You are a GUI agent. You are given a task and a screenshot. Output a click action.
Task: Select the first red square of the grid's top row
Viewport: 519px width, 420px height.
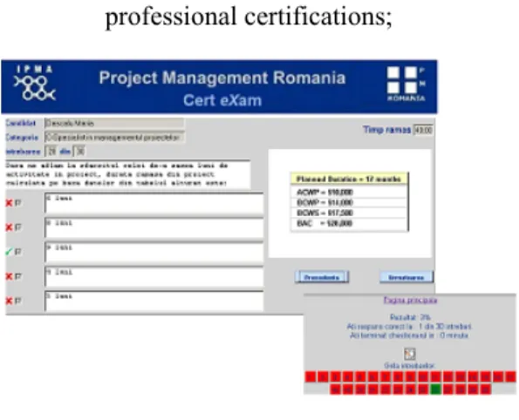311,376
